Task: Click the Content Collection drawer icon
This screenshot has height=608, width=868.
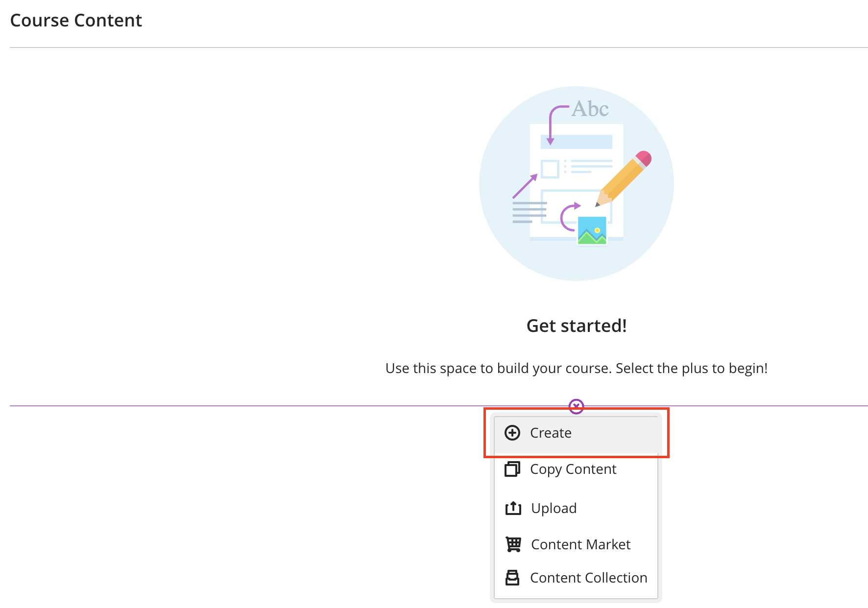Action: click(x=512, y=578)
